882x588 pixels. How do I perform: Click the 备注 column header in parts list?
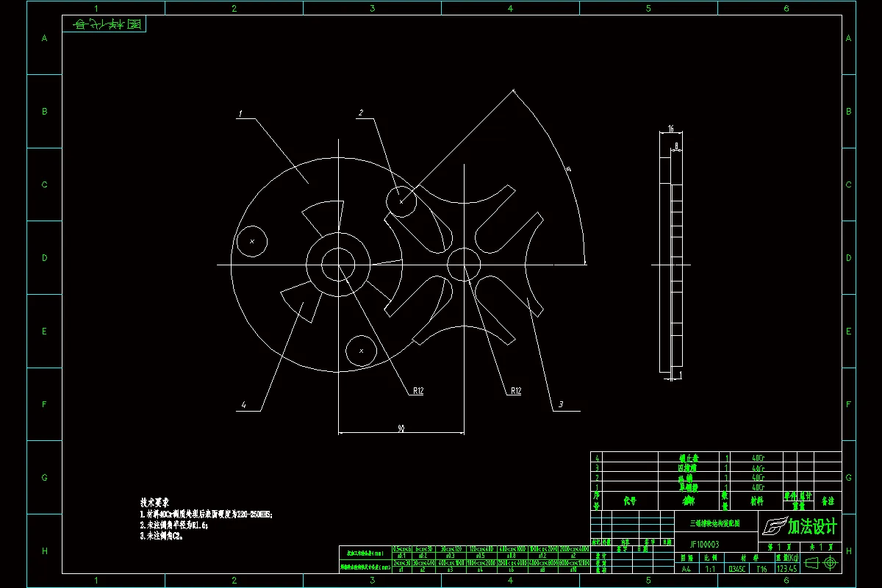coord(828,501)
